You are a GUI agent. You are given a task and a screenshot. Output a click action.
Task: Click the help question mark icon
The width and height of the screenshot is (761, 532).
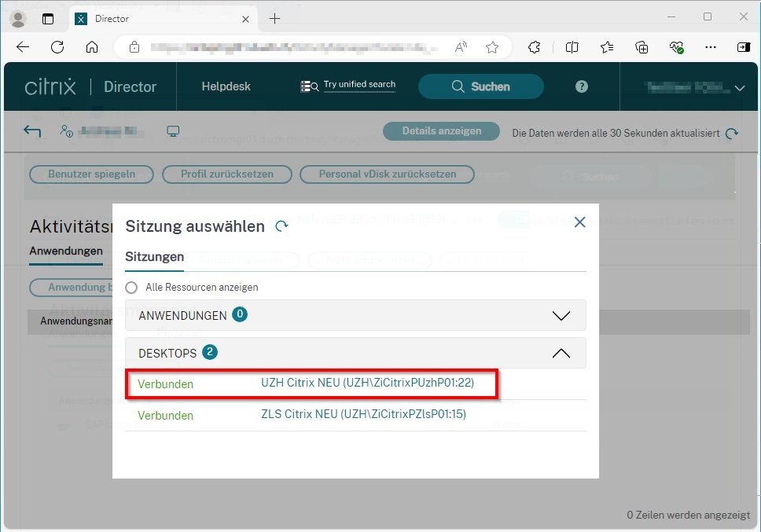(x=582, y=86)
